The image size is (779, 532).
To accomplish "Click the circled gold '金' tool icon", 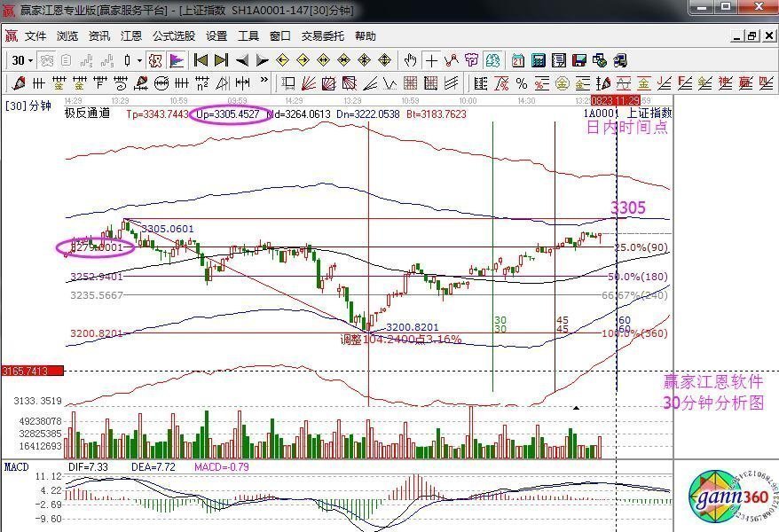I will tap(562, 82).
